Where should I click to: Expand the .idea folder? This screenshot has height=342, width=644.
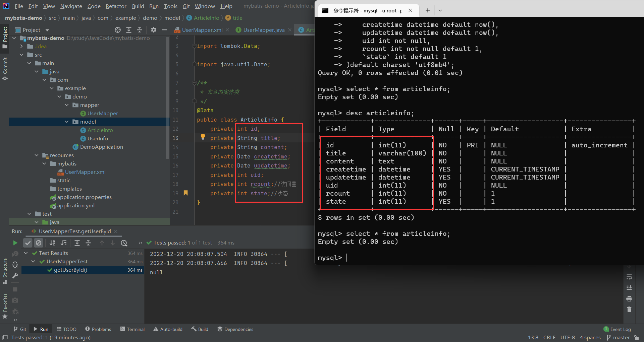tap(21, 47)
